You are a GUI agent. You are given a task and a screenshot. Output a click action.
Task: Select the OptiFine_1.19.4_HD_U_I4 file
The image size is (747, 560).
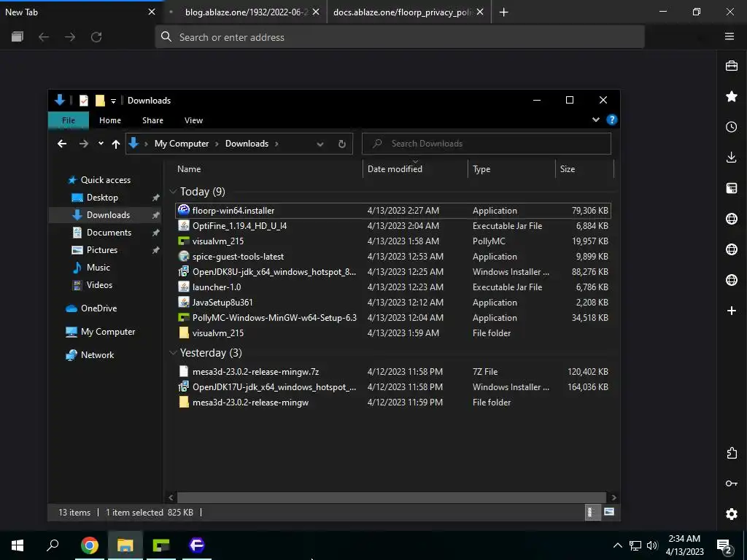(393, 226)
